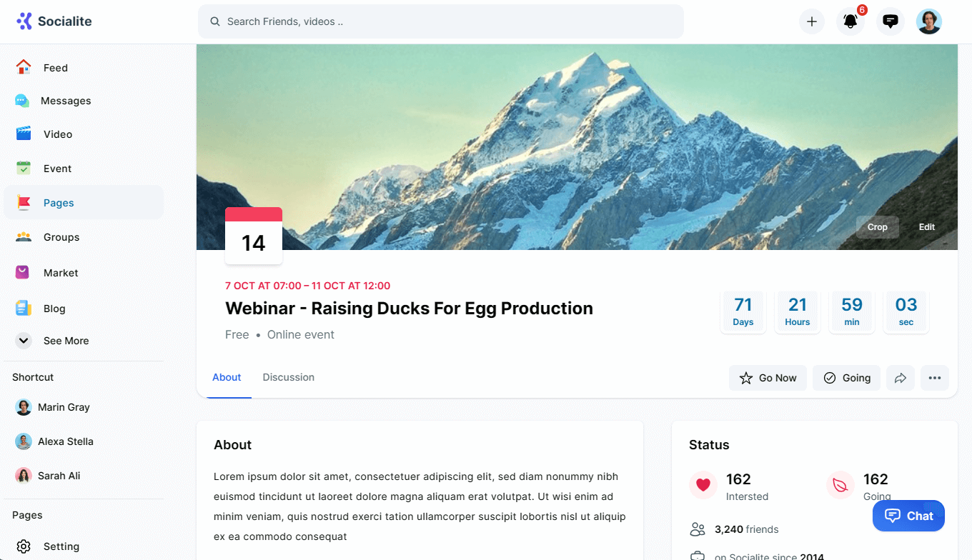Click the share arrow icon button
Image resolution: width=972 pixels, height=560 pixels.
coord(901,378)
